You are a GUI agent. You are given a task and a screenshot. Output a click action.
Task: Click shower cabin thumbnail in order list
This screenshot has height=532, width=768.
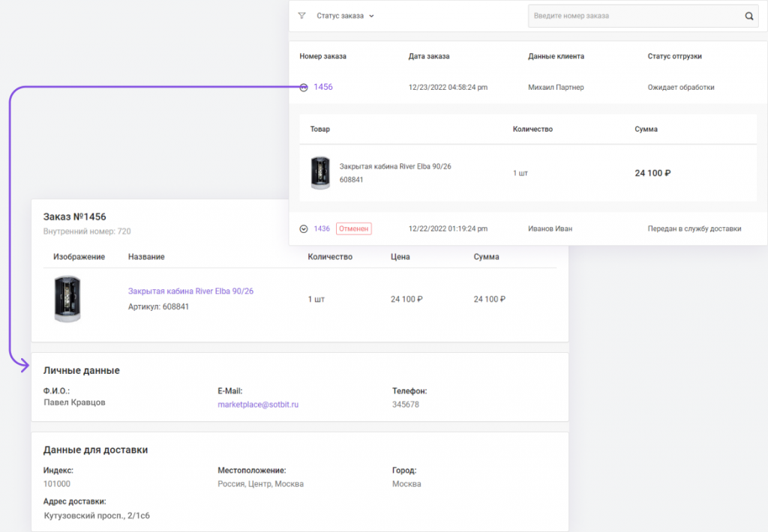(x=320, y=173)
